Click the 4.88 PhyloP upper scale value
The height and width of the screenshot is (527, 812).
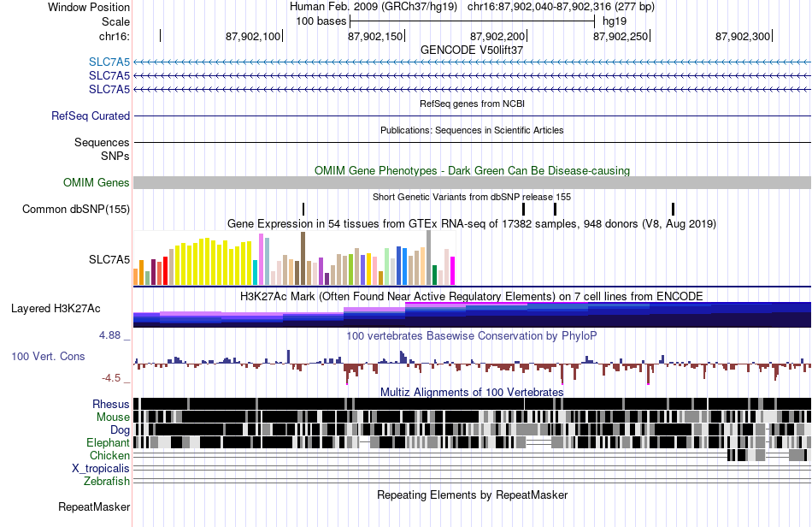[x=109, y=335]
